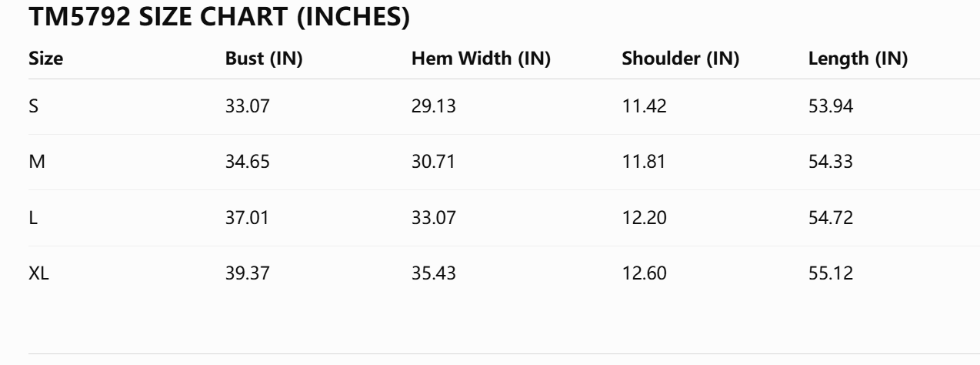Select the S size row label
Viewport: 980px width, 365px height.
(x=33, y=107)
